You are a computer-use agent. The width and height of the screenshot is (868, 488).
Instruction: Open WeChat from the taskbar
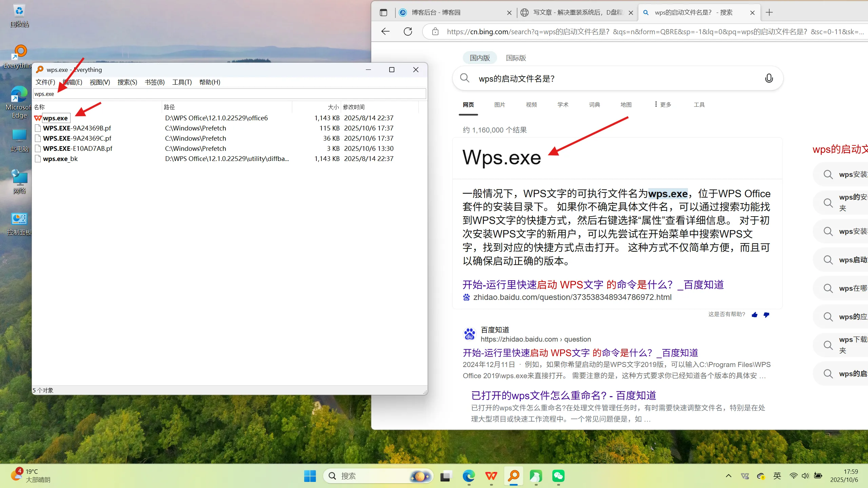pos(558,476)
